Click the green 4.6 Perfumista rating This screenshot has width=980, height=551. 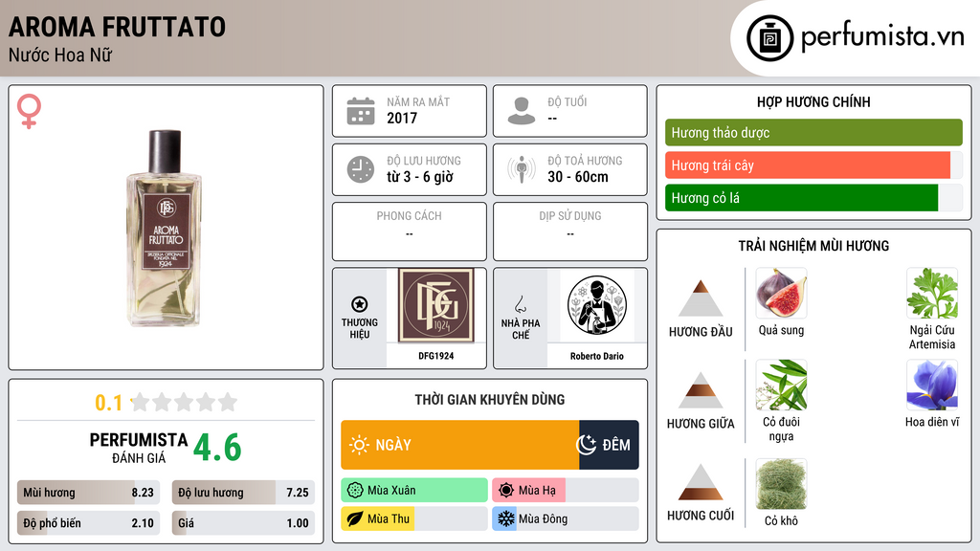tap(217, 448)
